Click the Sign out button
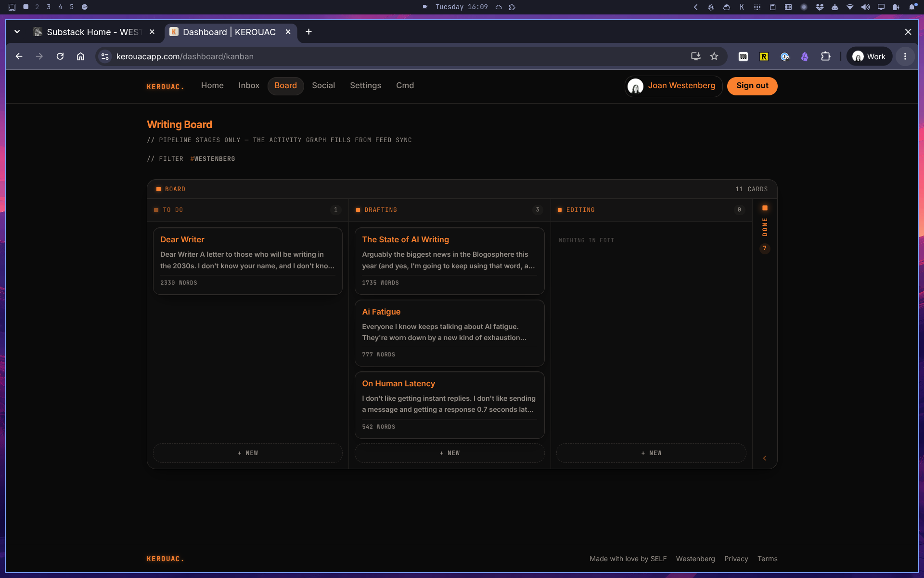Image resolution: width=924 pixels, height=578 pixels. click(x=752, y=86)
